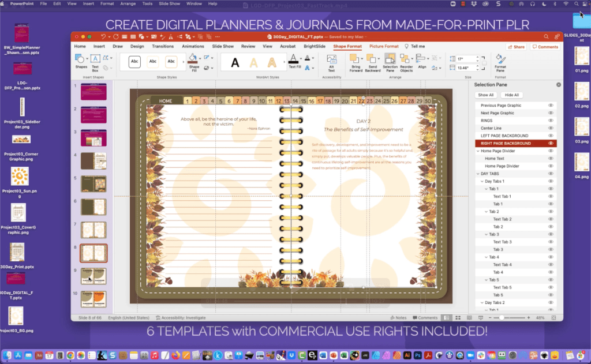Click the Reorder Objects icon

coord(406,58)
